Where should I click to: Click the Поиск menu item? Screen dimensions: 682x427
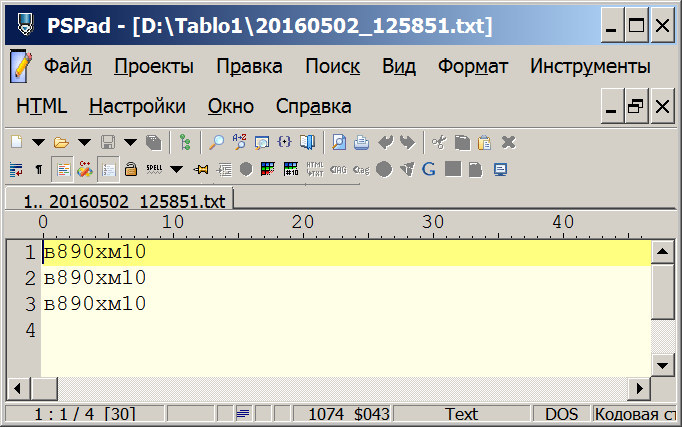click(x=332, y=67)
